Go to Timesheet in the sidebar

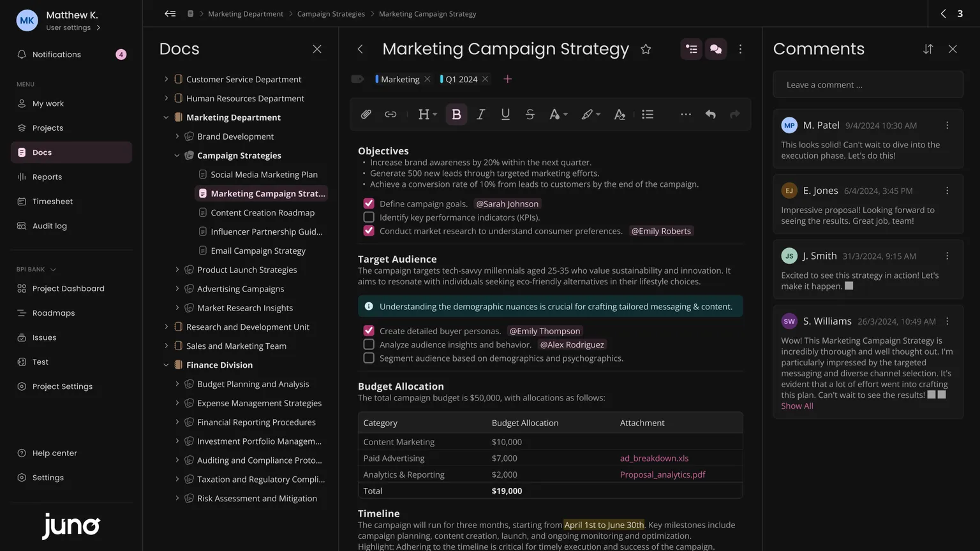[x=52, y=202]
